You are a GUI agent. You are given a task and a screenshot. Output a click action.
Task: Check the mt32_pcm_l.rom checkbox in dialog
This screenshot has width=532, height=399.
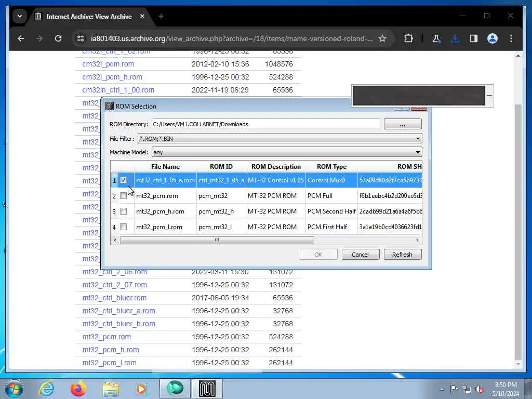[124, 227]
